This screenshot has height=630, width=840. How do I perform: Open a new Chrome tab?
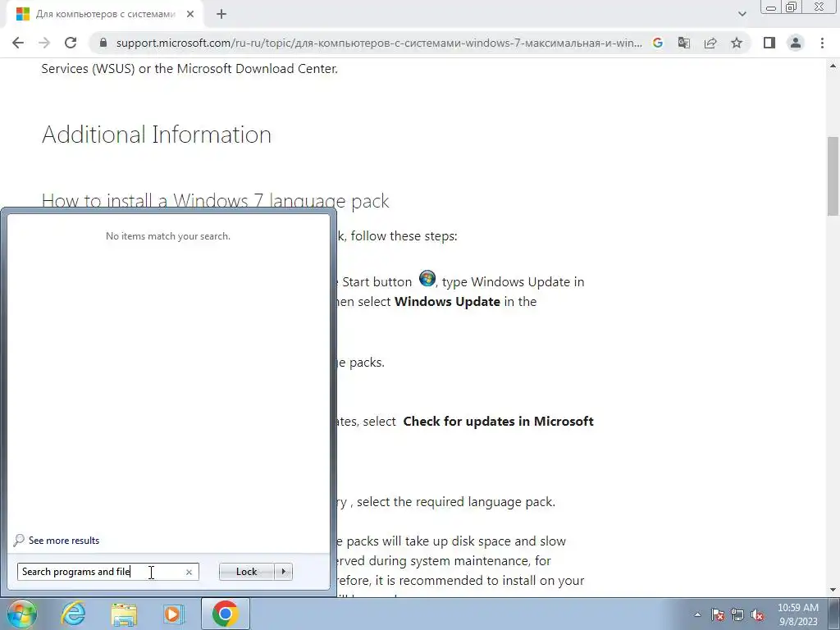(x=221, y=15)
